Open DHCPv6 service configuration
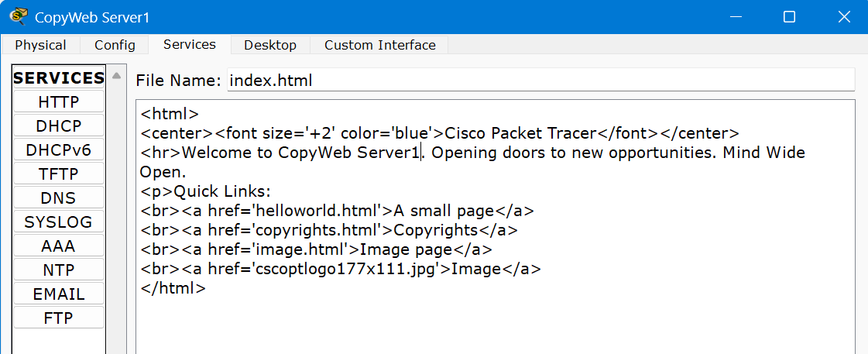 pyautogui.click(x=59, y=150)
